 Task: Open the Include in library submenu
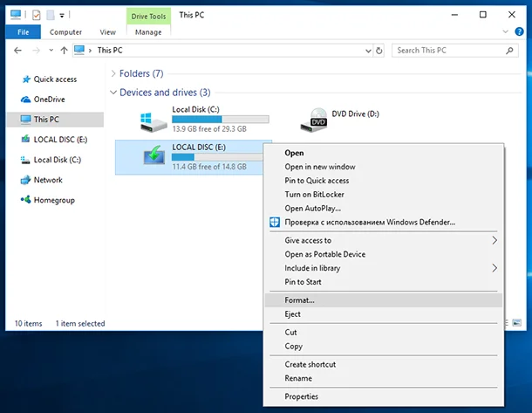[384, 268]
